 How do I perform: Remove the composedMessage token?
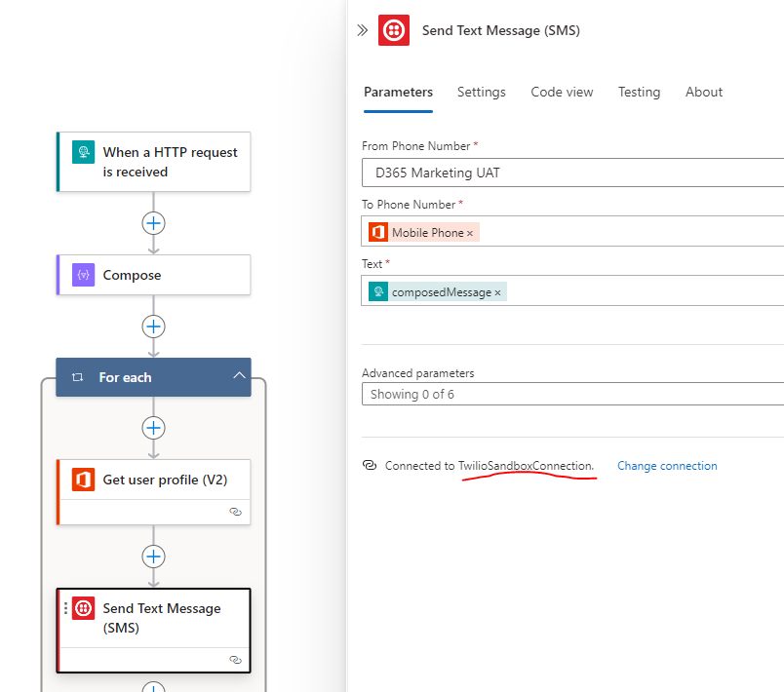click(x=497, y=292)
